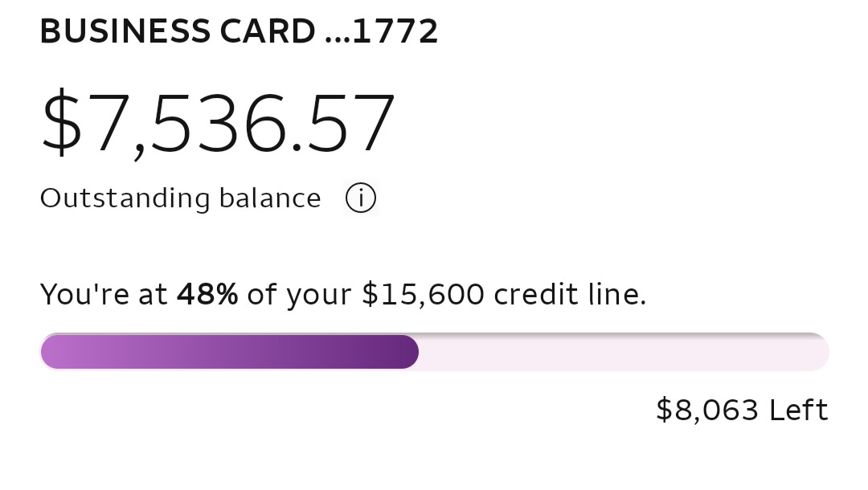Click the word BUSINESS in the heading
The width and height of the screenshot is (868, 490).
pos(125,31)
